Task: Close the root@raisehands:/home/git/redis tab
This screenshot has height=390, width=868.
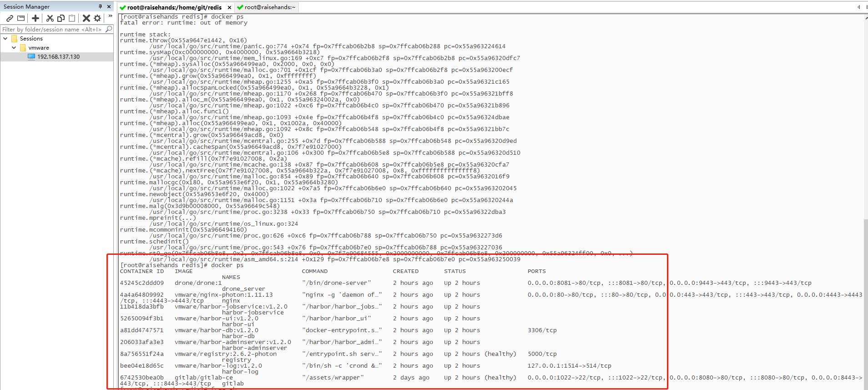Action: [x=229, y=7]
